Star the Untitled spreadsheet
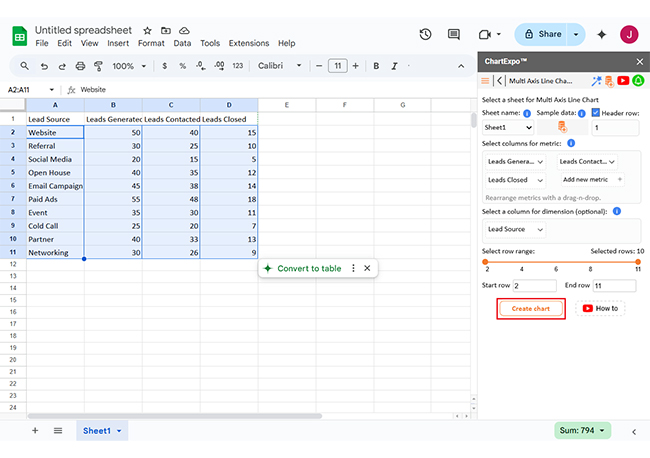 (148, 31)
